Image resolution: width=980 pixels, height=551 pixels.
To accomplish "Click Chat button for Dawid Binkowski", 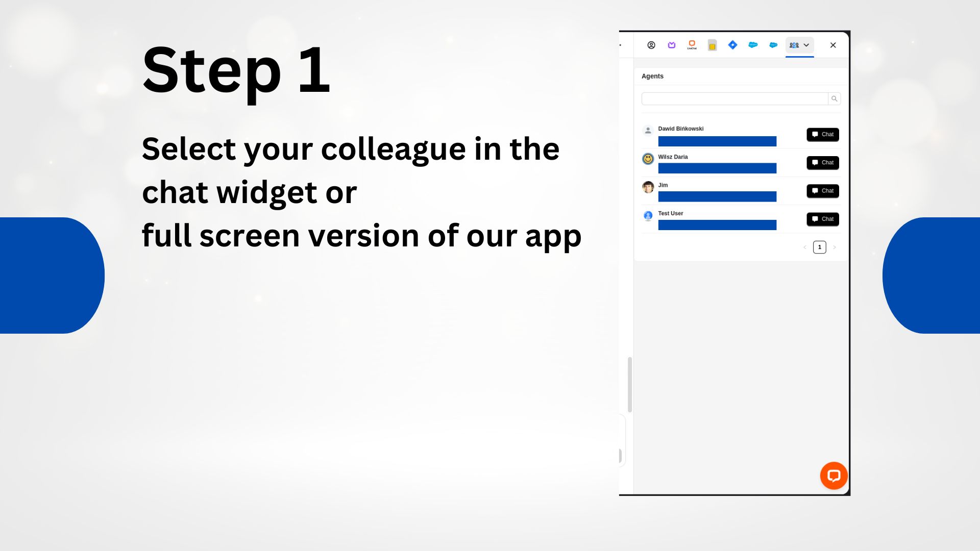I will 822,135.
